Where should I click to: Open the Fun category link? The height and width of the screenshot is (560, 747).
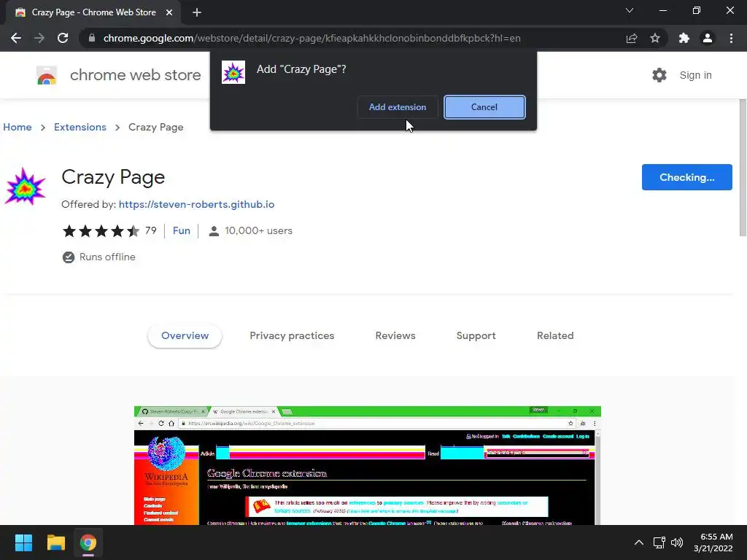[x=182, y=231]
